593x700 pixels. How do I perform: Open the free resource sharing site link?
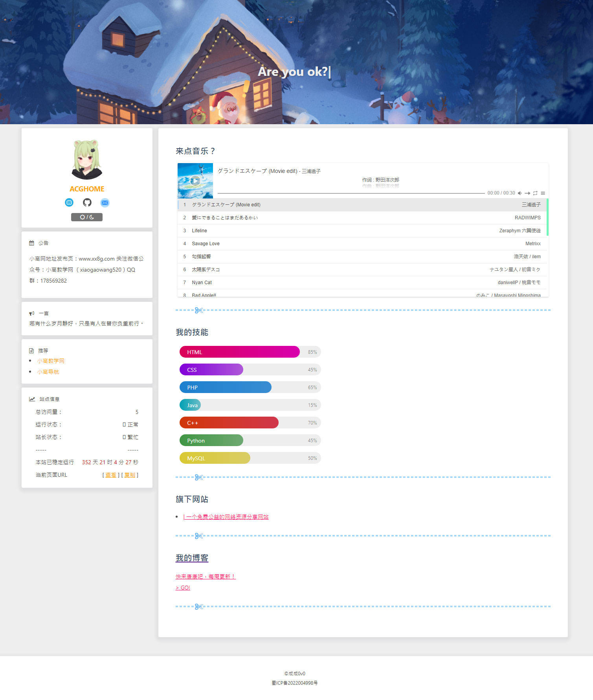click(x=226, y=517)
